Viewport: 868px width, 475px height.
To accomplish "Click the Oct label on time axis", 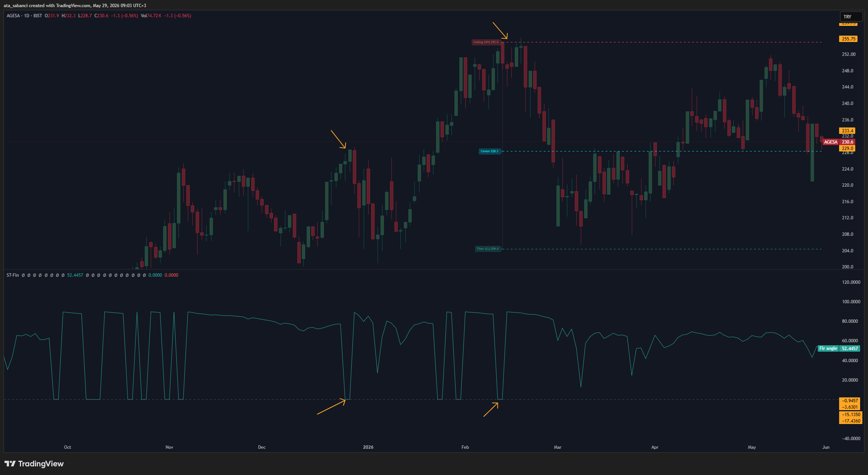I will pos(67,447).
